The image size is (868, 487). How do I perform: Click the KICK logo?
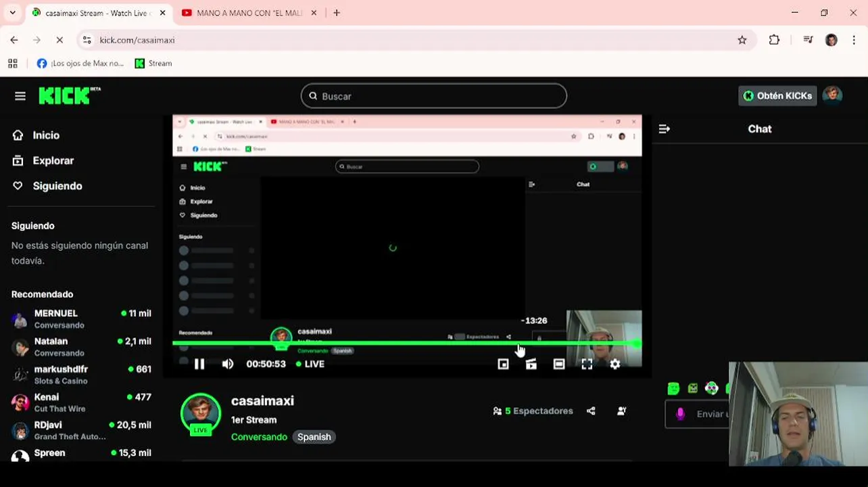[69, 96]
